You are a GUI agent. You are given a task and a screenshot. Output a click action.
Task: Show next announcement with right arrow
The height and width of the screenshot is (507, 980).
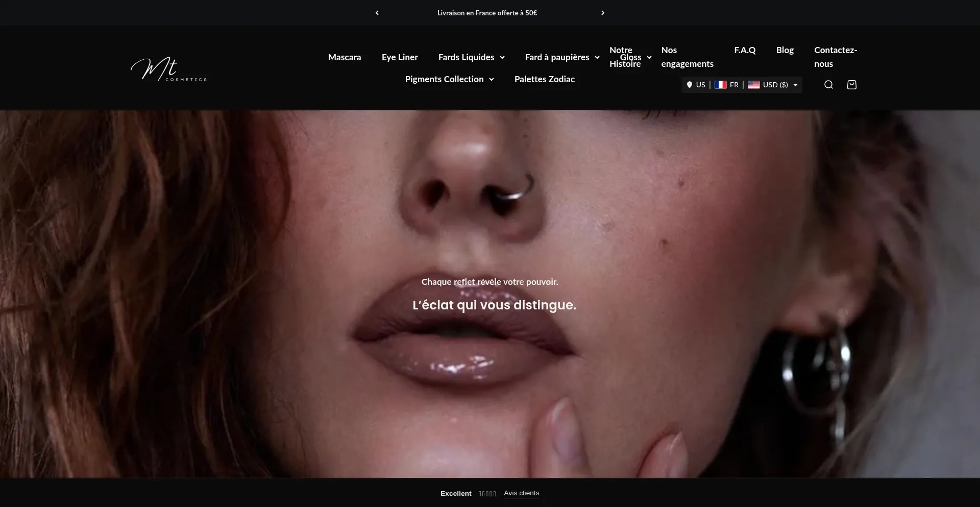pos(603,13)
